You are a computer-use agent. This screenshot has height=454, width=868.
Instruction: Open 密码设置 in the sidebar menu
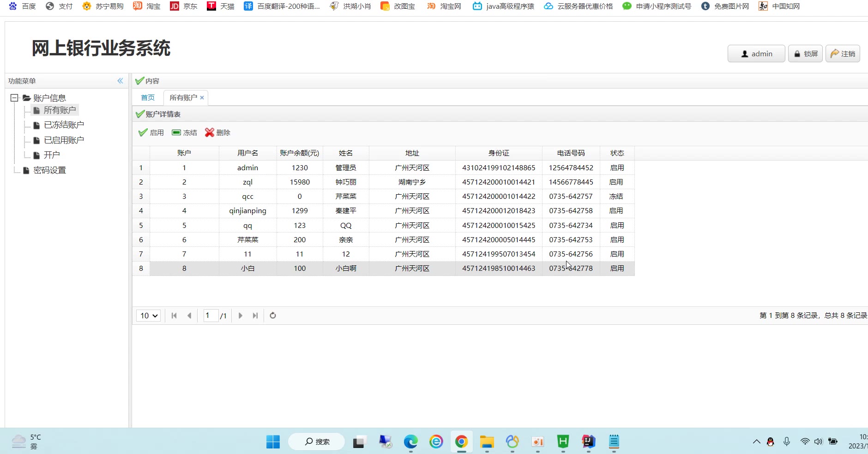pyautogui.click(x=49, y=170)
